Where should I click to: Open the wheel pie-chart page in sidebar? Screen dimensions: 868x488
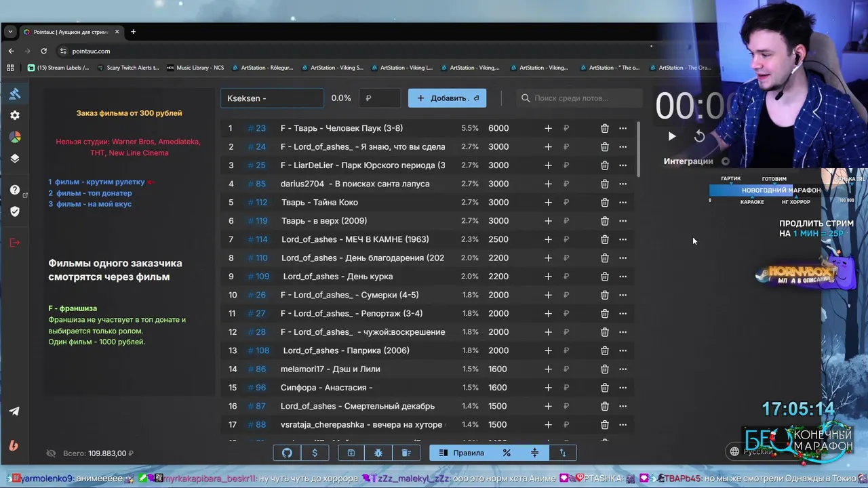pyautogui.click(x=15, y=137)
